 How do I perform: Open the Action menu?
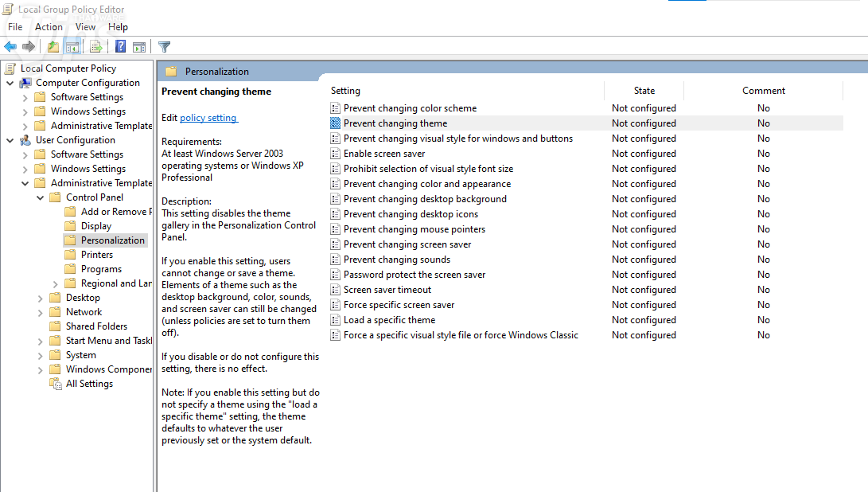(x=49, y=27)
